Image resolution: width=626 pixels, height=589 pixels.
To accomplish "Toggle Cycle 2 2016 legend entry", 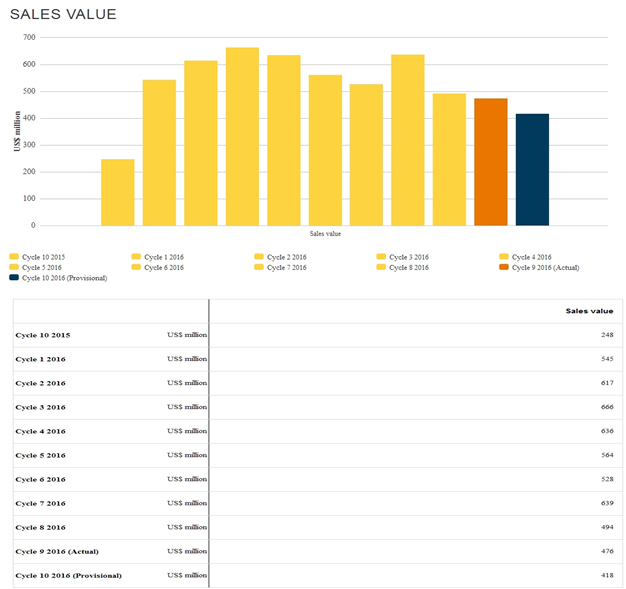I will pos(280,257).
